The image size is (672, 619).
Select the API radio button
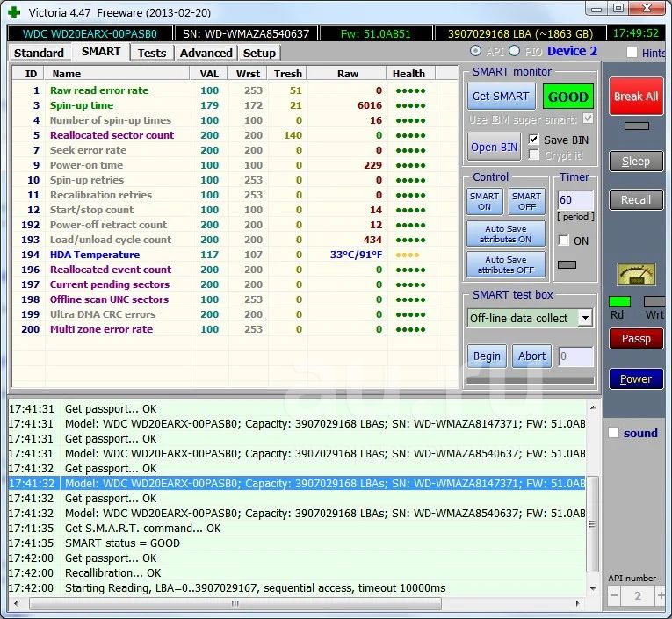(475, 51)
